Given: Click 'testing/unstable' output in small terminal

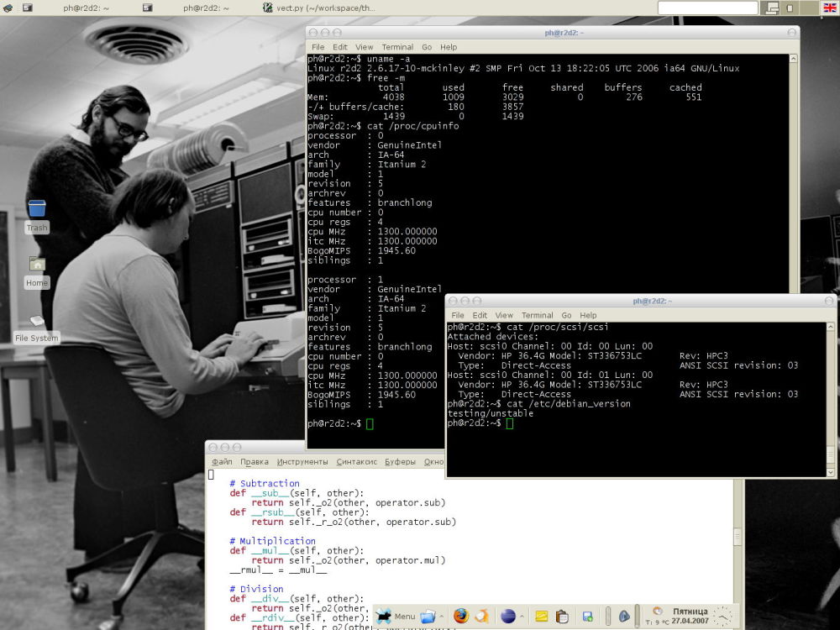Looking at the screenshot, I should (x=491, y=413).
